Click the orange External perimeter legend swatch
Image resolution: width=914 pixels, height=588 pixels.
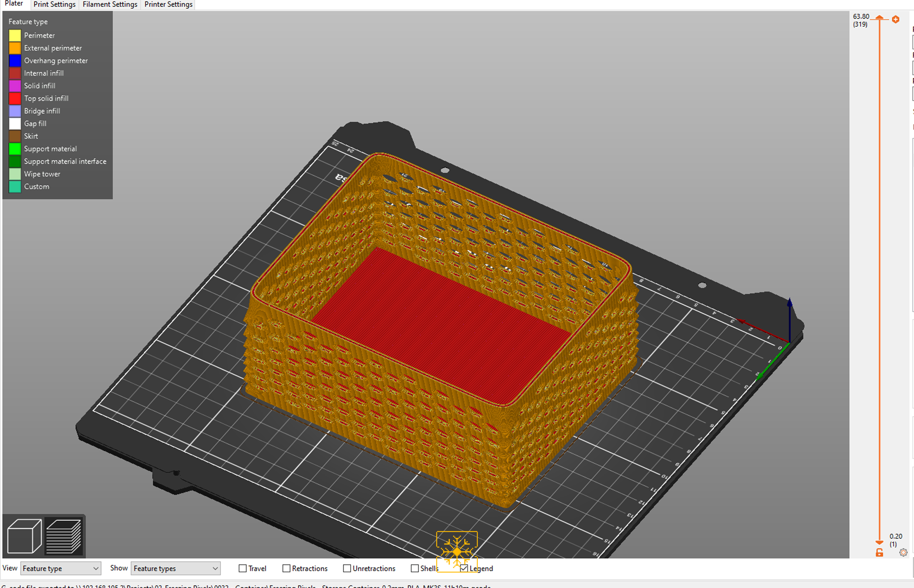point(15,48)
